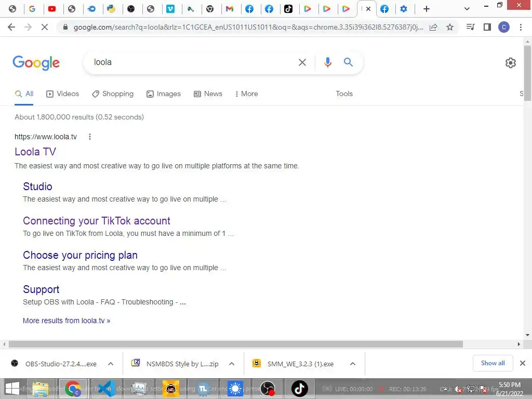Viewport: 532px width, 399px height.
Task: Filter results by Images
Action: click(x=164, y=94)
